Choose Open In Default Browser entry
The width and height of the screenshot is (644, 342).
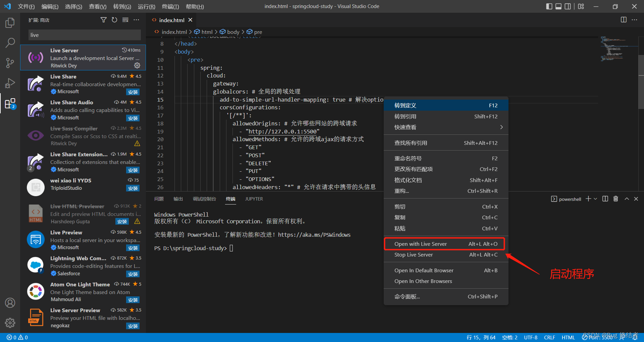click(446, 270)
